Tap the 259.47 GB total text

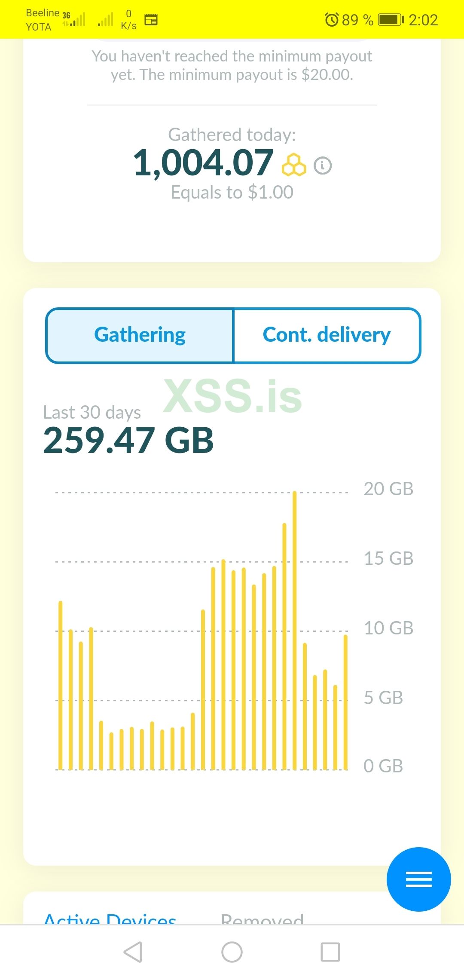coord(128,441)
